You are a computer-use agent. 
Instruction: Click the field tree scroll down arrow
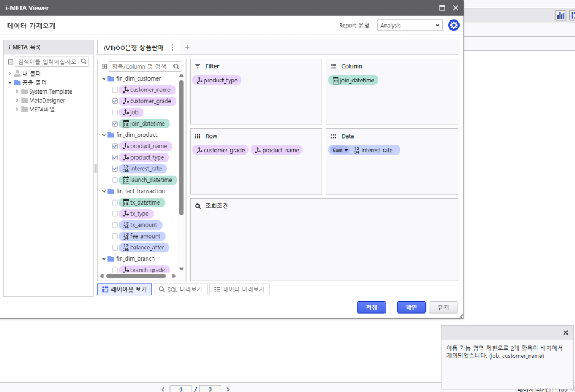pyautogui.click(x=181, y=269)
